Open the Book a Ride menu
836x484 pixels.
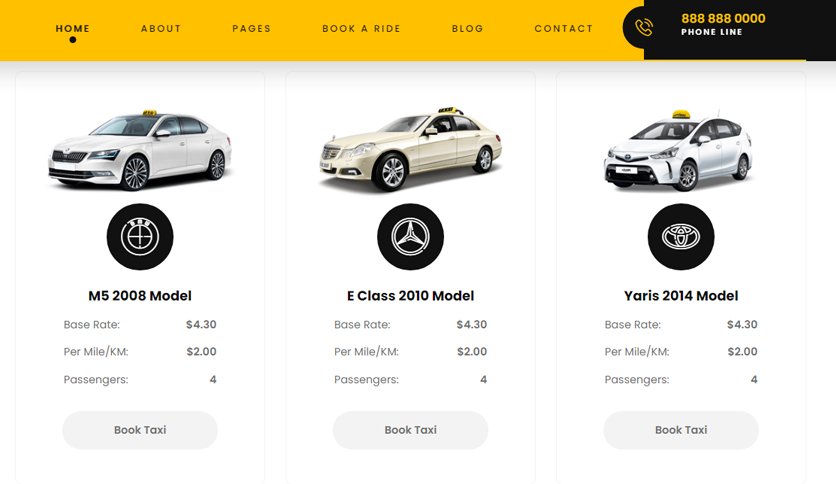[361, 29]
